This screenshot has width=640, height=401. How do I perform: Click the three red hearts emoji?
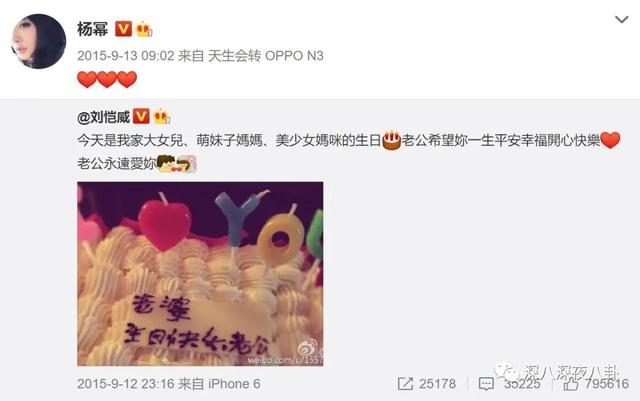click(x=107, y=79)
